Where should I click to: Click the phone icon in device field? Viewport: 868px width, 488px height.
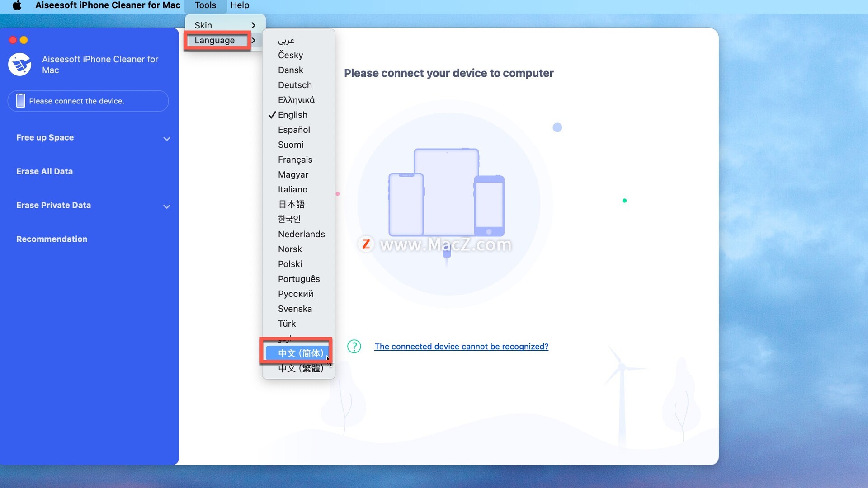pos(20,101)
